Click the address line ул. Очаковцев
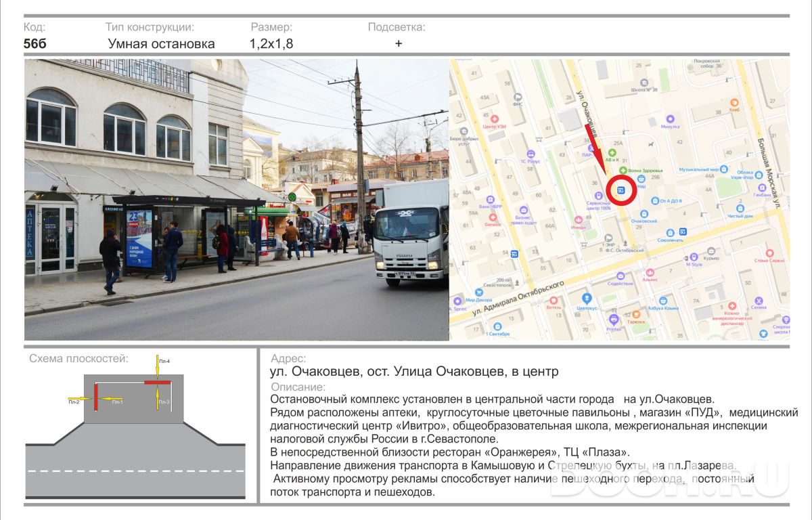 point(414,372)
